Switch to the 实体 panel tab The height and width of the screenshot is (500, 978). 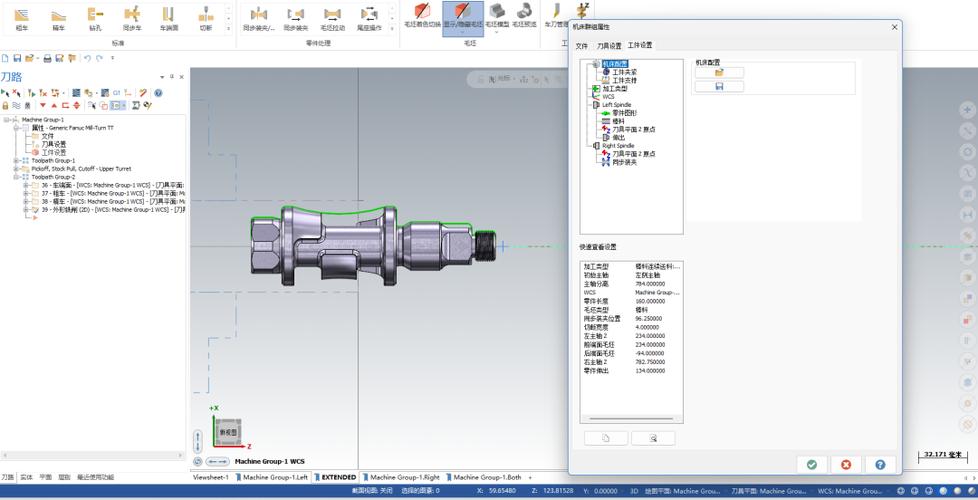point(26,477)
